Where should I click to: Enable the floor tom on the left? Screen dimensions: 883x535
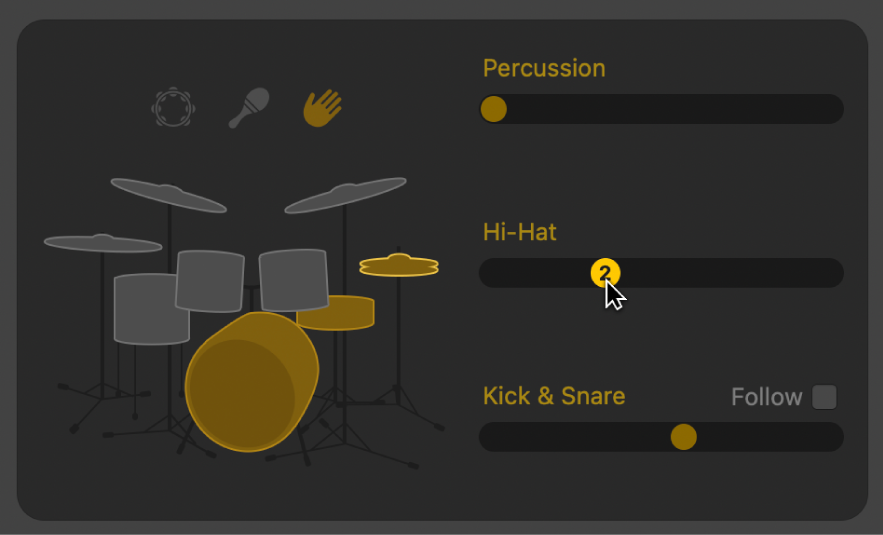(x=151, y=309)
